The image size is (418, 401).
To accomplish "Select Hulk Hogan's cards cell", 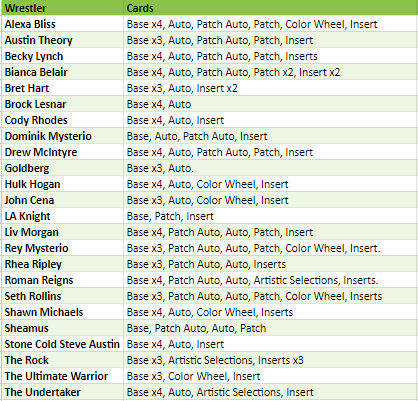I will (x=270, y=184).
